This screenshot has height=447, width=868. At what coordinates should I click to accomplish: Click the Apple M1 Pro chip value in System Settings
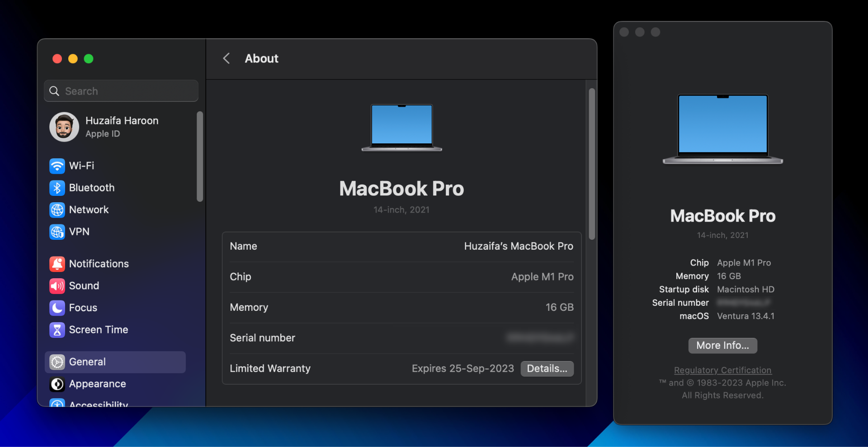pyautogui.click(x=542, y=277)
